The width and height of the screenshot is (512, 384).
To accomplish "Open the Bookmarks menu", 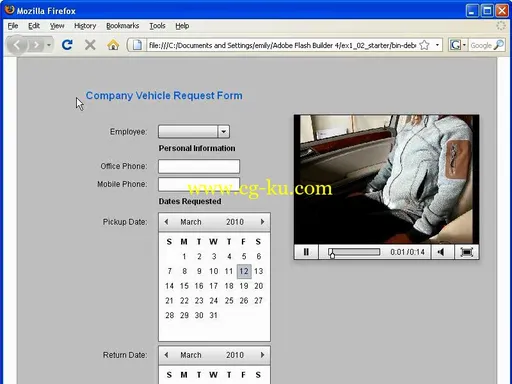I will (122, 26).
